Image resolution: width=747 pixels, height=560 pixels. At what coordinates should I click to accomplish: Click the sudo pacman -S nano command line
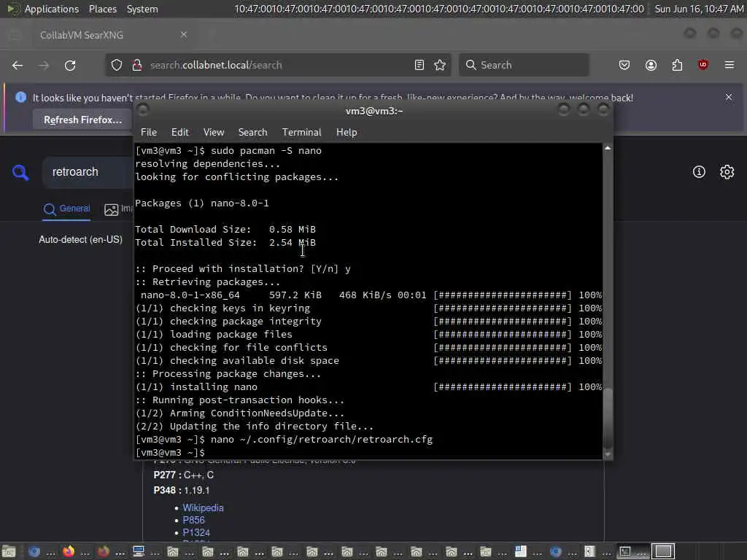(266, 150)
